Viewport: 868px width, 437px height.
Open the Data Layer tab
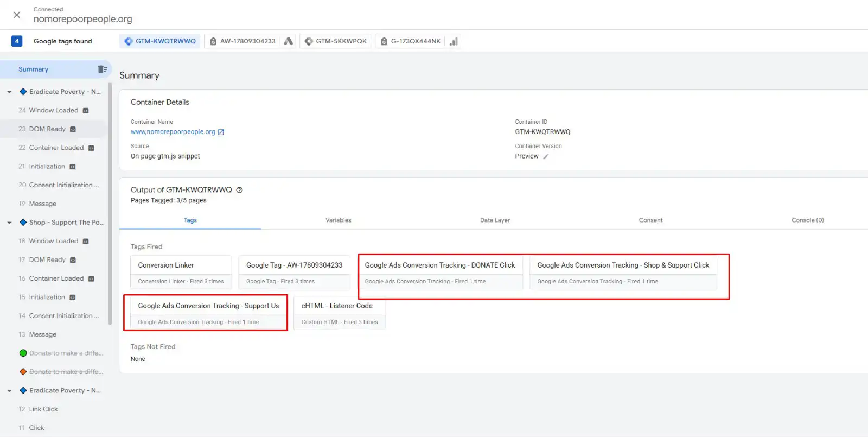tap(495, 220)
